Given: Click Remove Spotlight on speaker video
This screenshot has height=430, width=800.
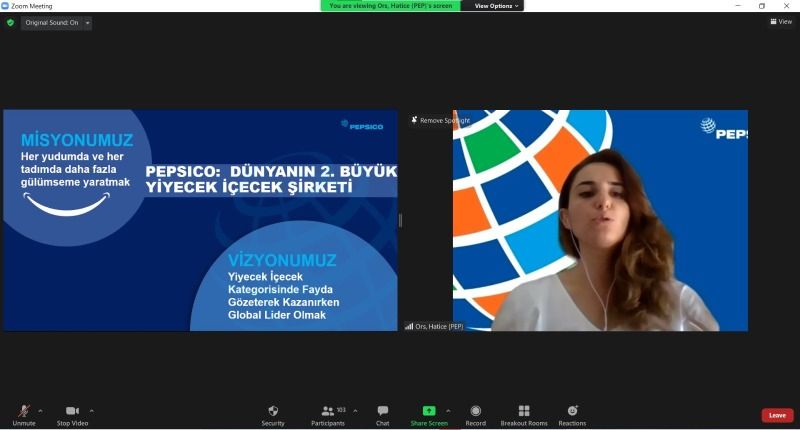Looking at the screenshot, I should pyautogui.click(x=440, y=120).
